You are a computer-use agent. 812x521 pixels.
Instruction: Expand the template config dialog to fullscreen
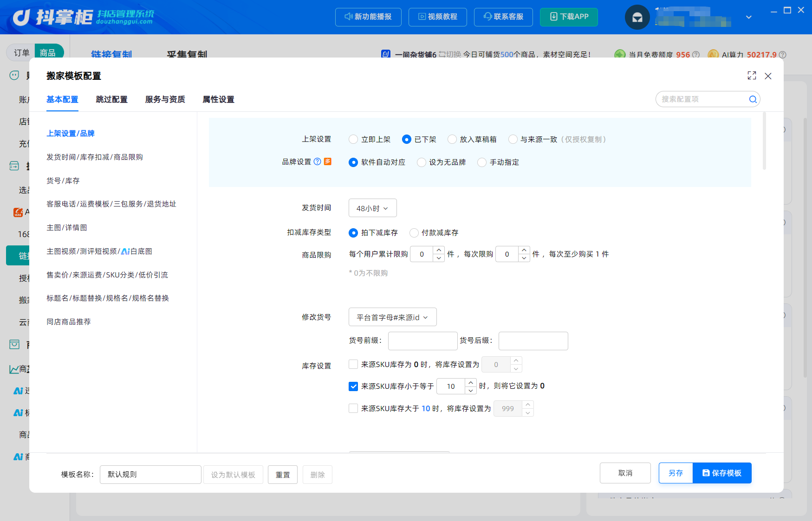click(x=752, y=76)
